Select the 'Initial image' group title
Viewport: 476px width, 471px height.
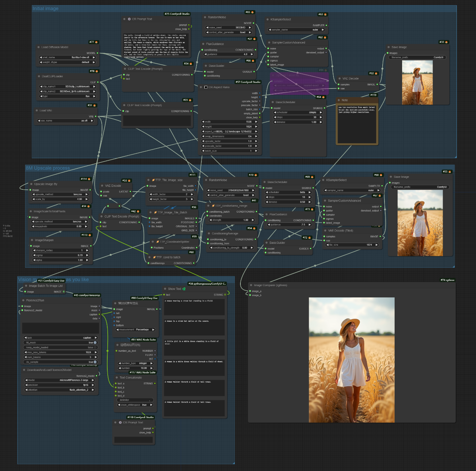coord(45,9)
